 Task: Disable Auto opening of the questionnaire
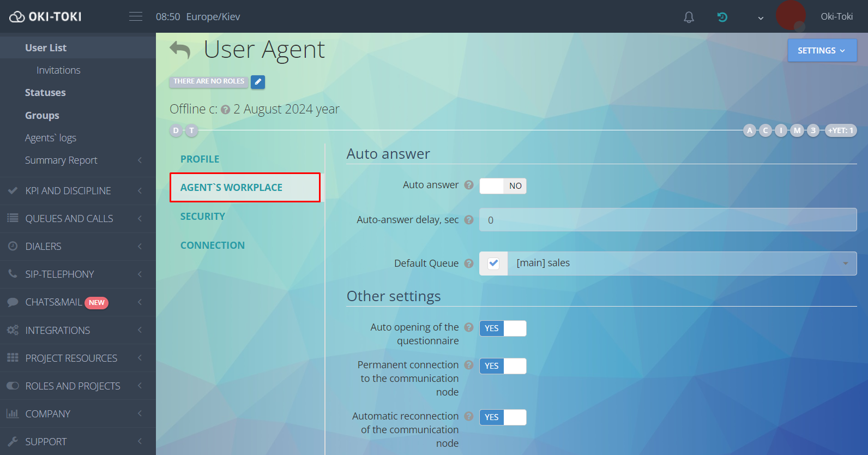tap(503, 328)
